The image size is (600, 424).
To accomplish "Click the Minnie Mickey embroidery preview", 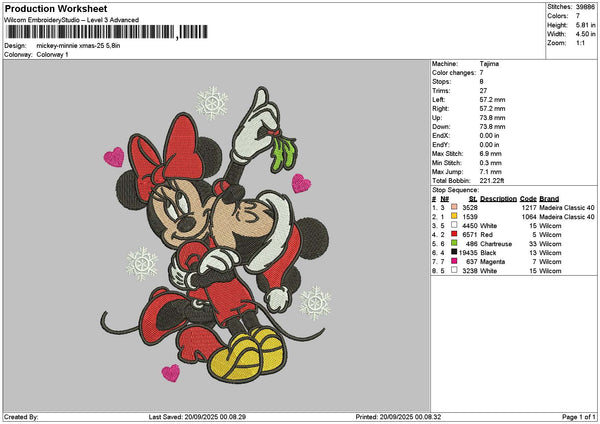I will [x=215, y=234].
